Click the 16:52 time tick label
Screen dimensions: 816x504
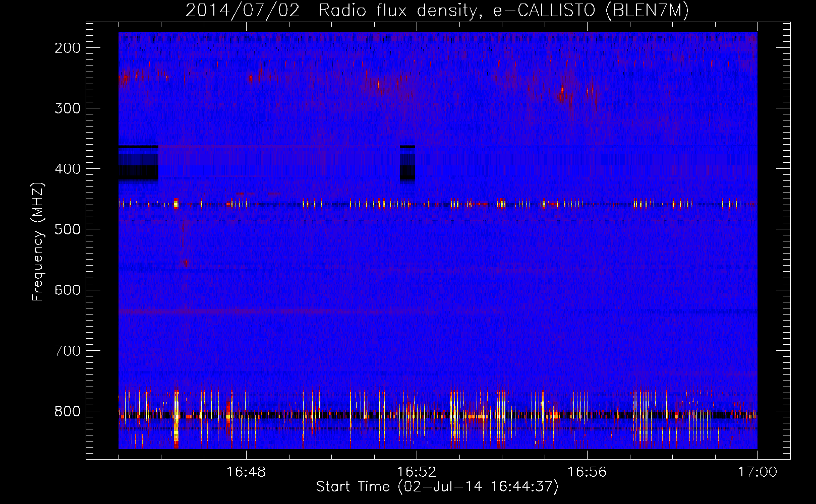click(417, 472)
